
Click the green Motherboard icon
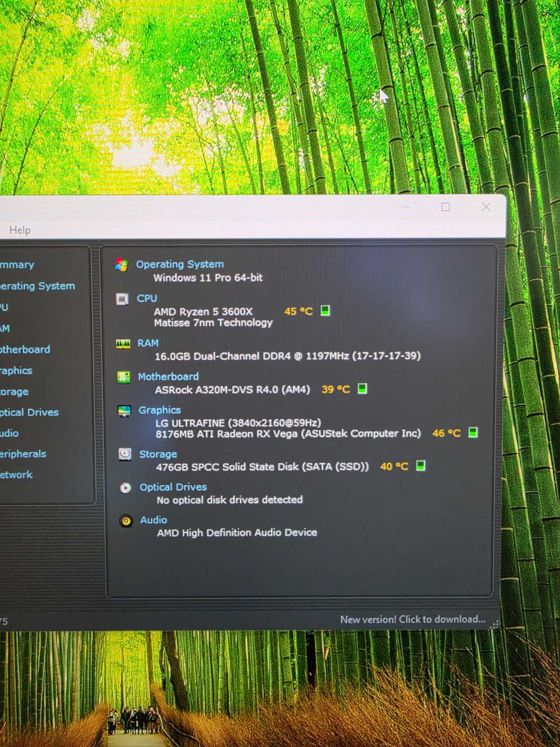[124, 377]
